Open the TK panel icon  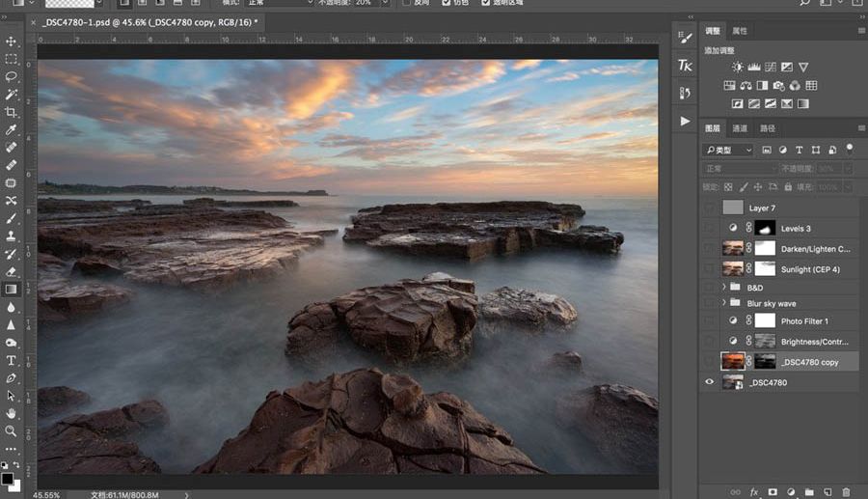pyautogui.click(x=685, y=66)
